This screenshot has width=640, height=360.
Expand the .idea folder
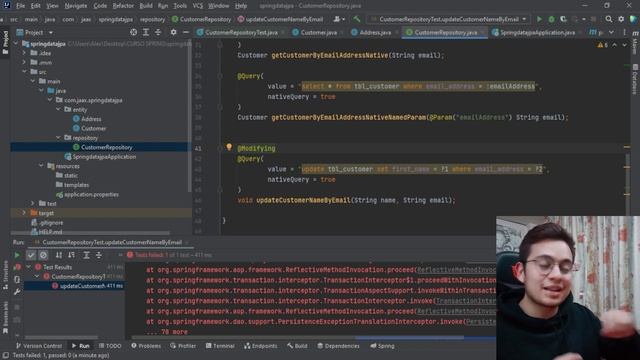coord(24,53)
